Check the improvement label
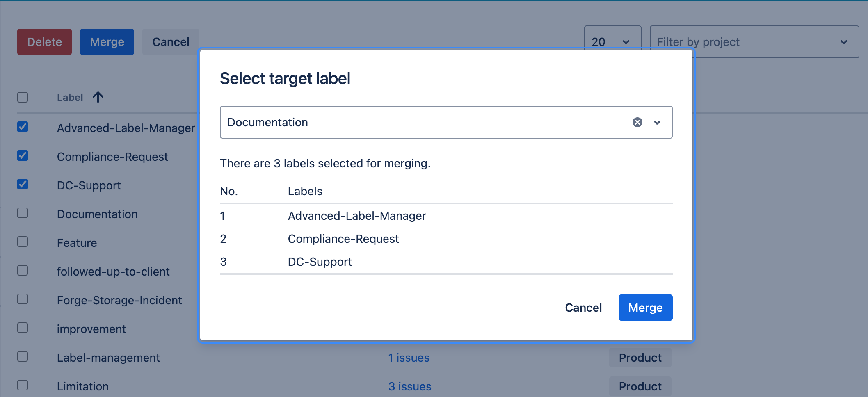This screenshot has height=397, width=868. [23, 329]
